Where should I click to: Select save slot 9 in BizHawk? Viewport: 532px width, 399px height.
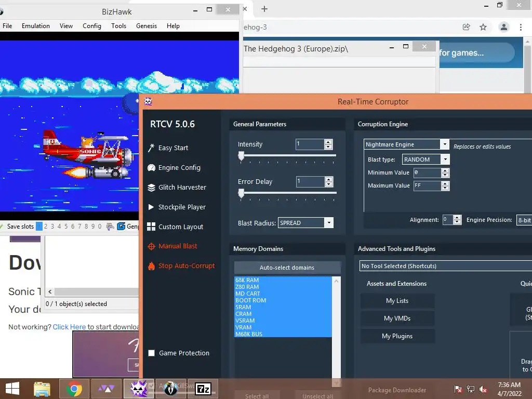[93, 227]
